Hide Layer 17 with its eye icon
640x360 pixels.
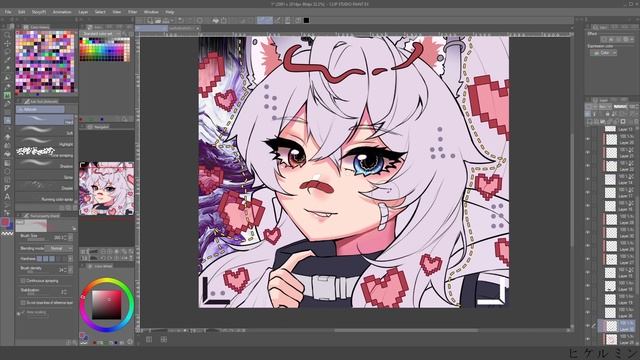pyautogui.click(x=588, y=193)
